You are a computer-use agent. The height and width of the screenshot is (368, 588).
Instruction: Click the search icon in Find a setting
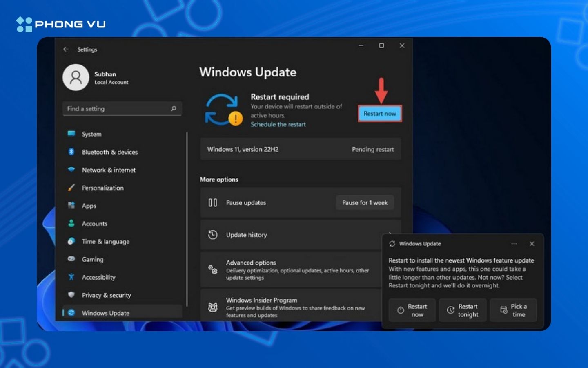(173, 108)
